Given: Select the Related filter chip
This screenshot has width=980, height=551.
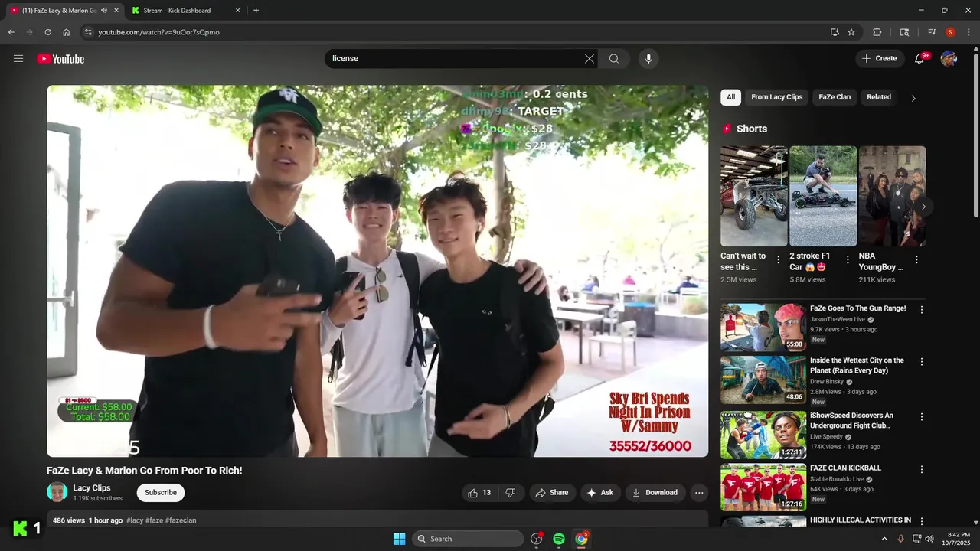Looking at the screenshot, I should (879, 97).
